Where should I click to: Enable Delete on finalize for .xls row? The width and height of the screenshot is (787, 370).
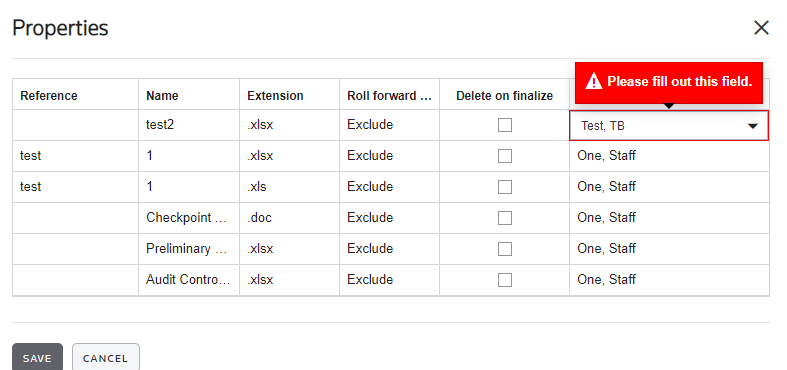click(x=504, y=187)
